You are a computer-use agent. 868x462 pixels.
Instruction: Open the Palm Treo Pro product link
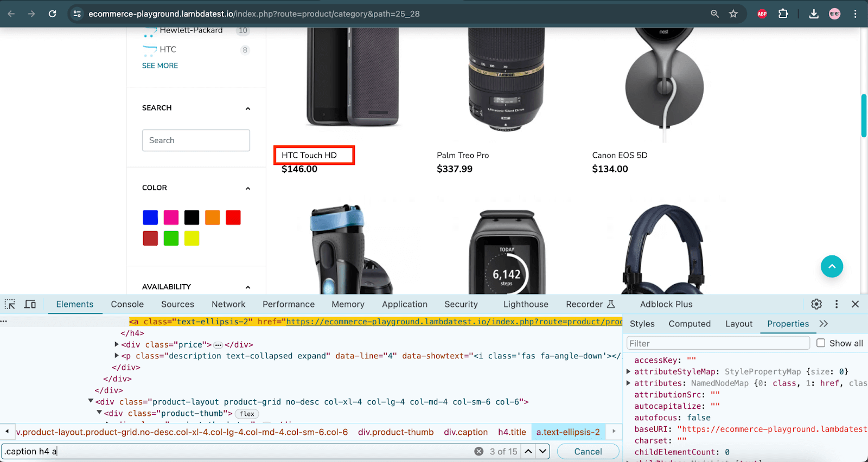[x=463, y=155]
